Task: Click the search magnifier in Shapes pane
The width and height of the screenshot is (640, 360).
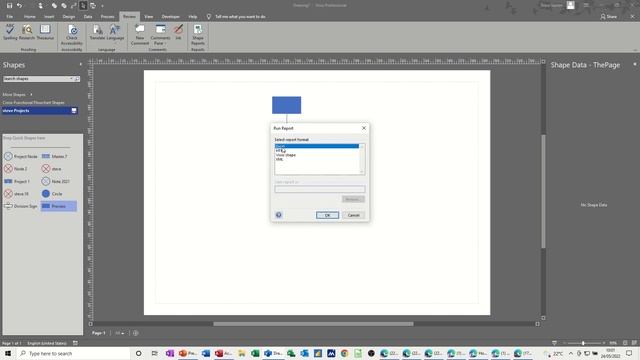Action: pyautogui.click(x=77, y=79)
